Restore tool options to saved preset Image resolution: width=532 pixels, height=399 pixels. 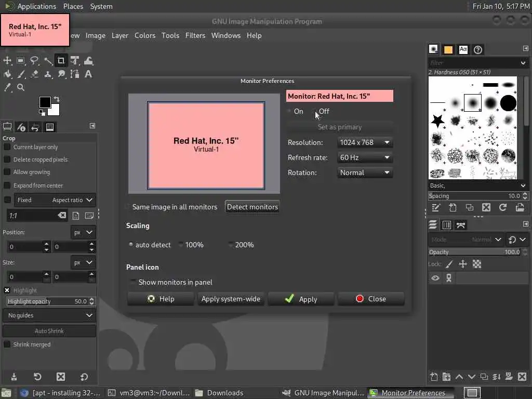37,377
